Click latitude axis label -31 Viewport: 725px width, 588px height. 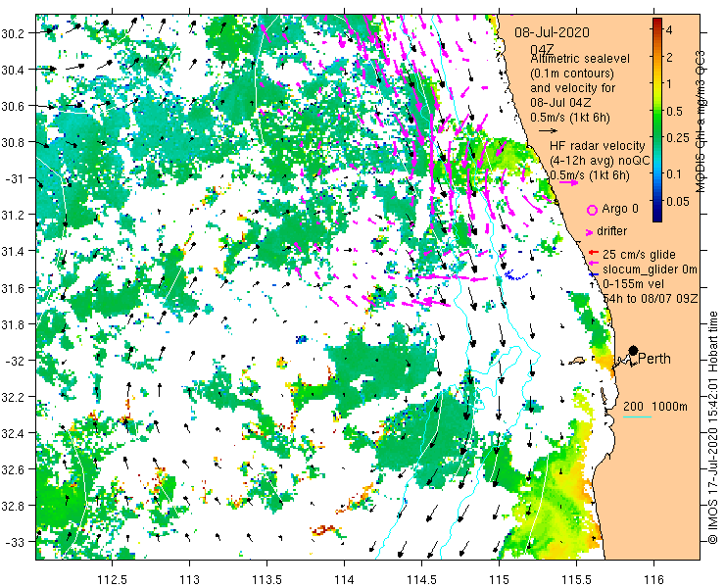pos(17,178)
